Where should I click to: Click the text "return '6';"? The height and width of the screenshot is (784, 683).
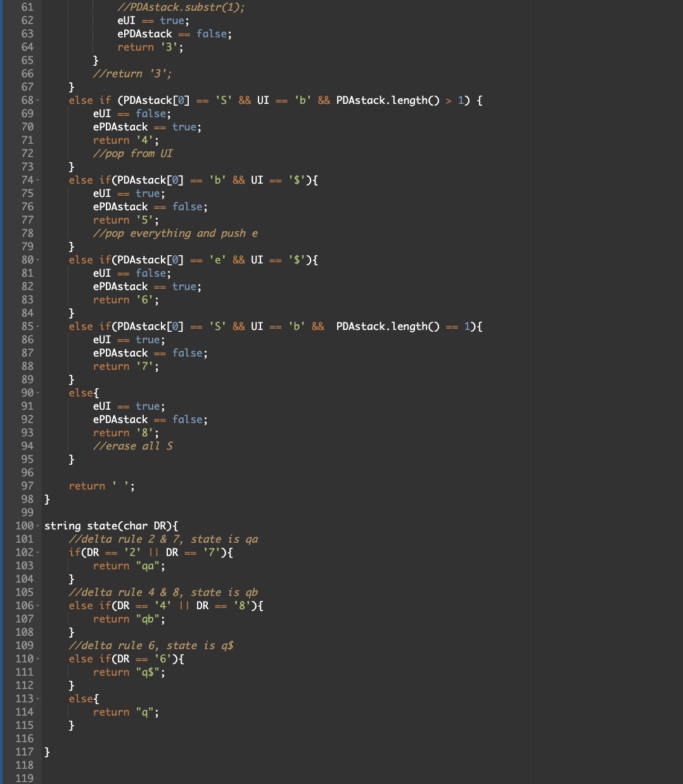tap(126, 300)
